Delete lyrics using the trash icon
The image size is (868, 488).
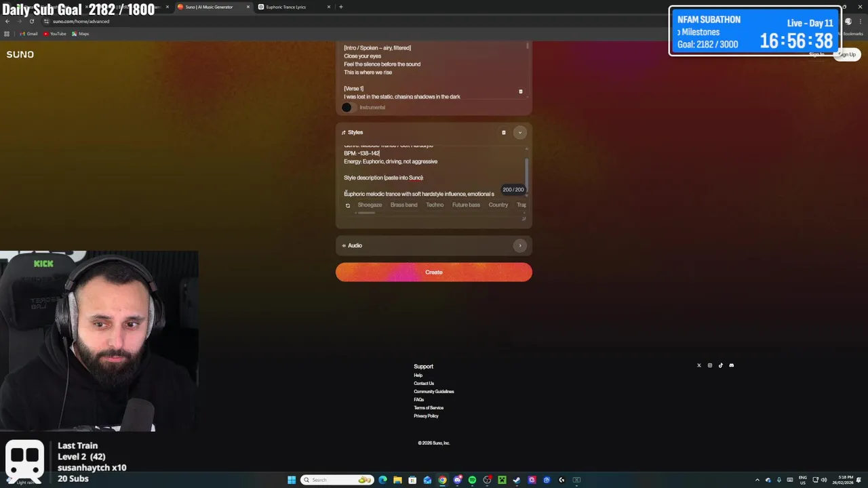pyautogui.click(x=521, y=91)
